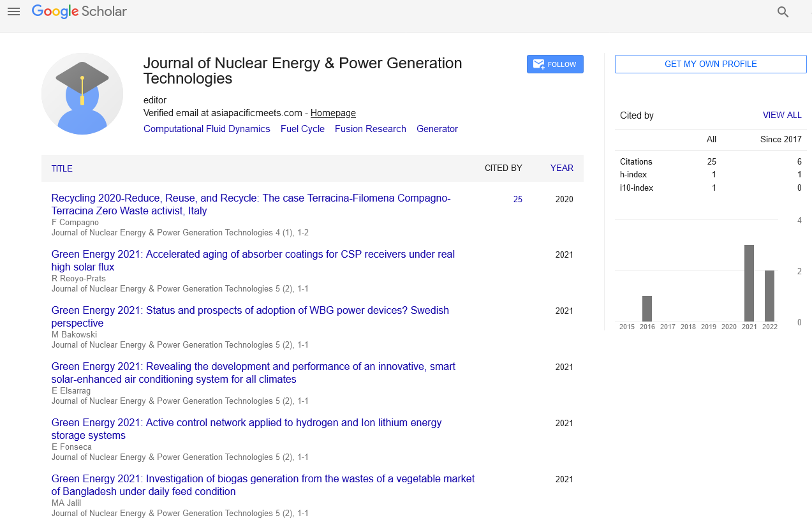Viewport: 812px width, 525px height.
Task: Click the search magnifier icon
Action: (x=783, y=12)
